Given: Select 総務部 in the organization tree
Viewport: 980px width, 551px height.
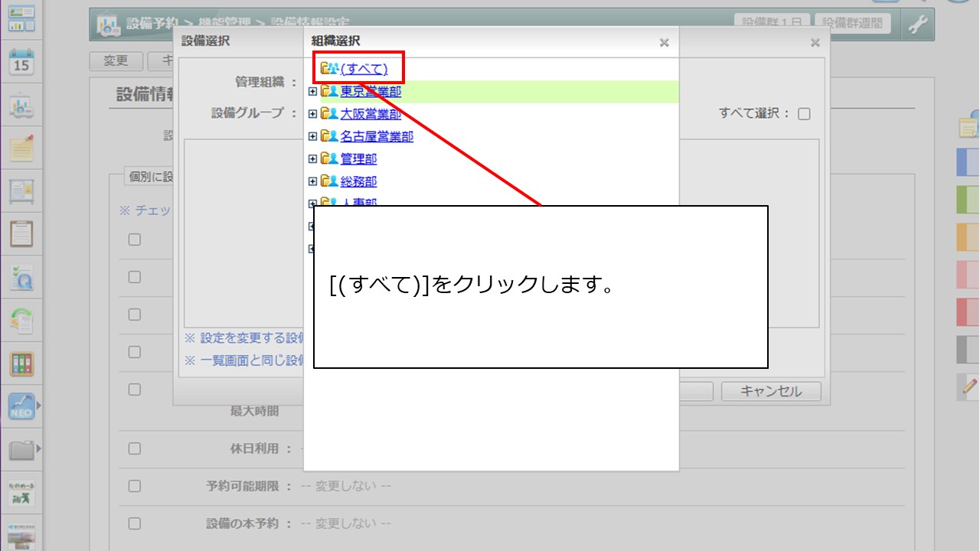Looking at the screenshot, I should click(x=358, y=181).
